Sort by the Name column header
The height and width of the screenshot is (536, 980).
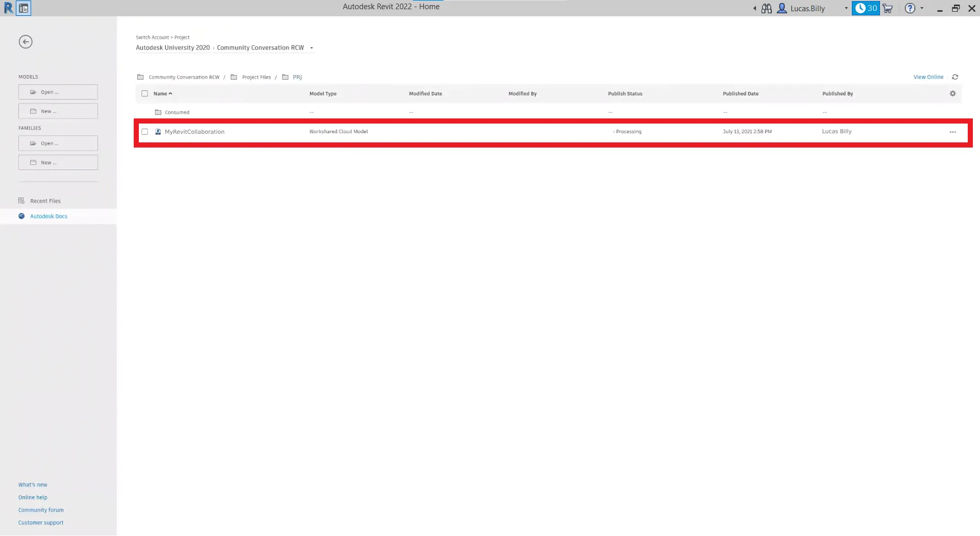pos(163,93)
